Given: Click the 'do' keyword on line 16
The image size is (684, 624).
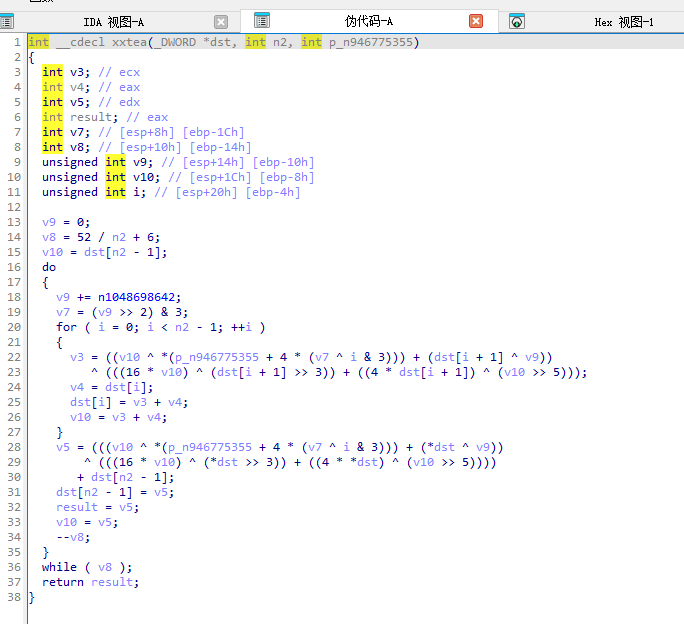Looking at the screenshot, I should [x=49, y=267].
